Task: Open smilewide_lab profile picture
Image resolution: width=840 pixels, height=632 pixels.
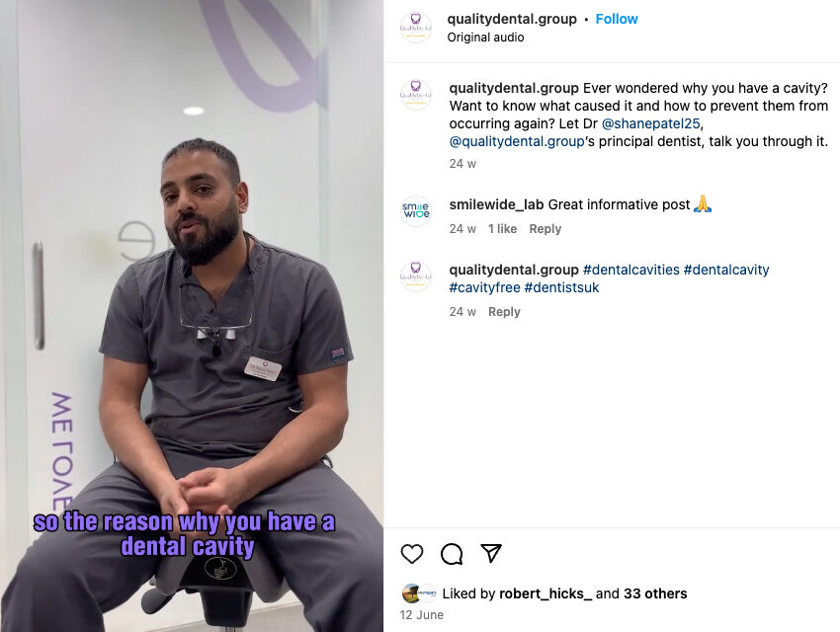Action: pos(416,211)
